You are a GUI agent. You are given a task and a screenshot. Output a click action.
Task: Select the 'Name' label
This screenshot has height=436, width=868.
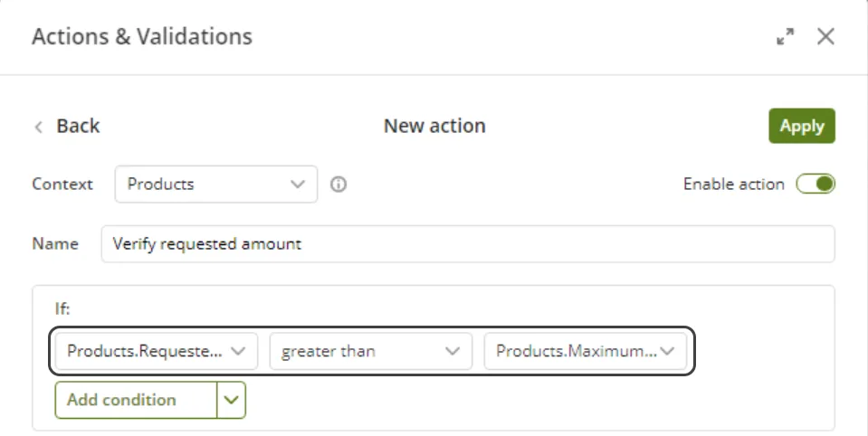[x=55, y=243]
